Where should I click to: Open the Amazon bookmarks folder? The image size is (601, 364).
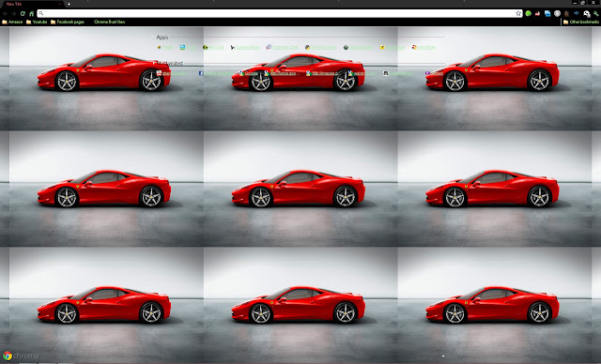pyautogui.click(x=12, y=22)
